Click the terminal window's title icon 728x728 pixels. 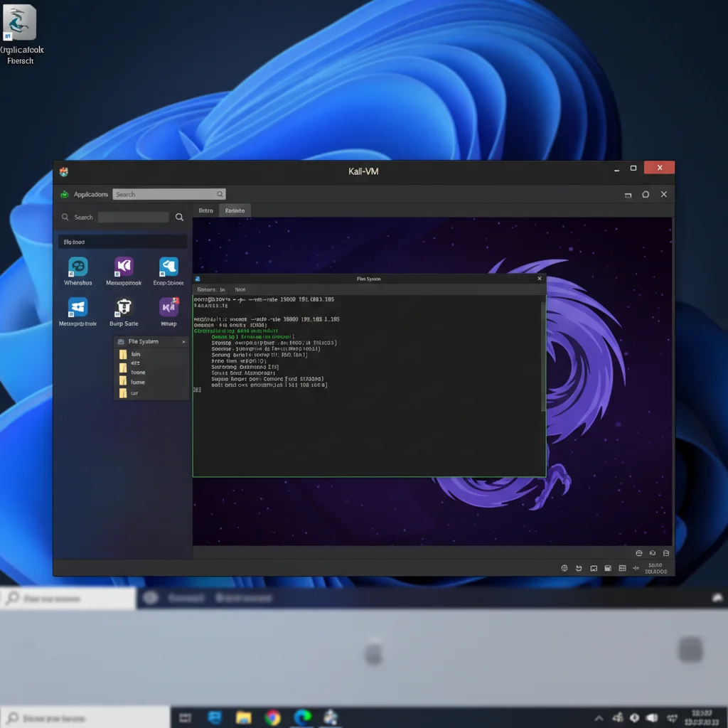198,279
